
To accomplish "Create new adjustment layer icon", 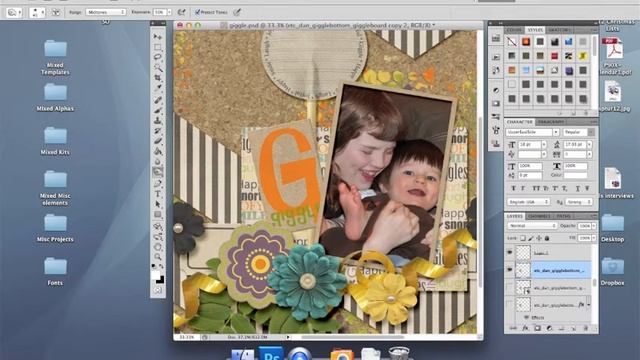I will pos(549,328).
